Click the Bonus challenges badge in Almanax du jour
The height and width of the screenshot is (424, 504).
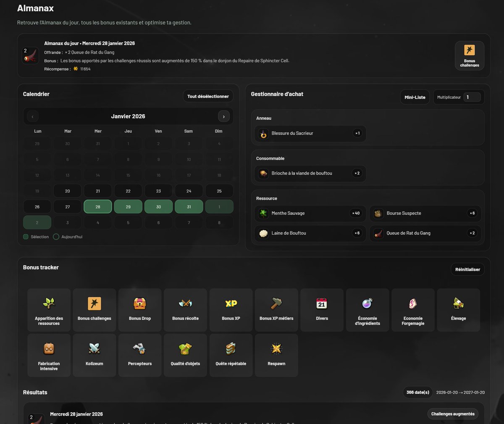[x=470, y=55]
